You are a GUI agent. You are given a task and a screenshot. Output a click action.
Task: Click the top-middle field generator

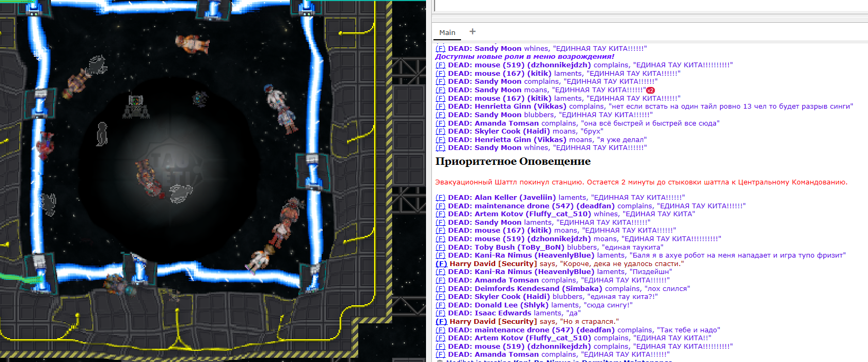tap(214, 9)
